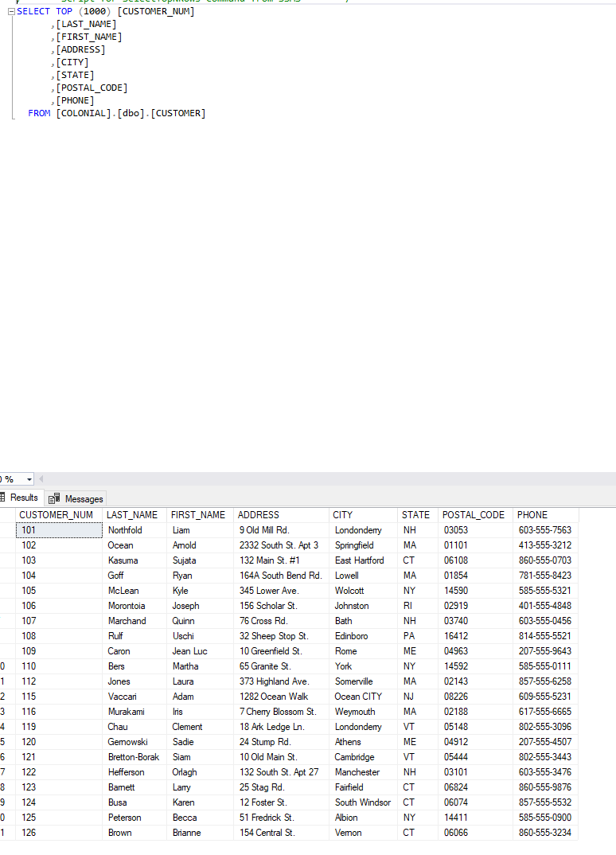Image resolution: width=616 pixels, height=855 pixels.
Task: Select phone cell 401-555-4848
Action: point(546,606)
